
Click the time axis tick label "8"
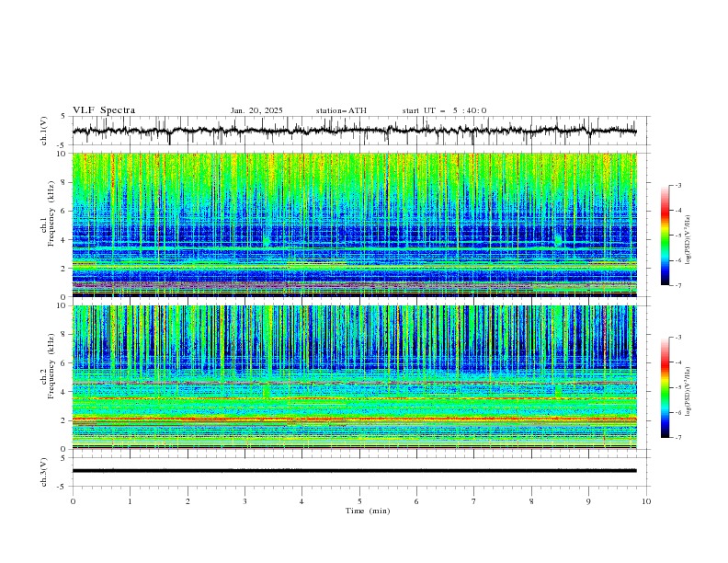(x=531, y=501)
